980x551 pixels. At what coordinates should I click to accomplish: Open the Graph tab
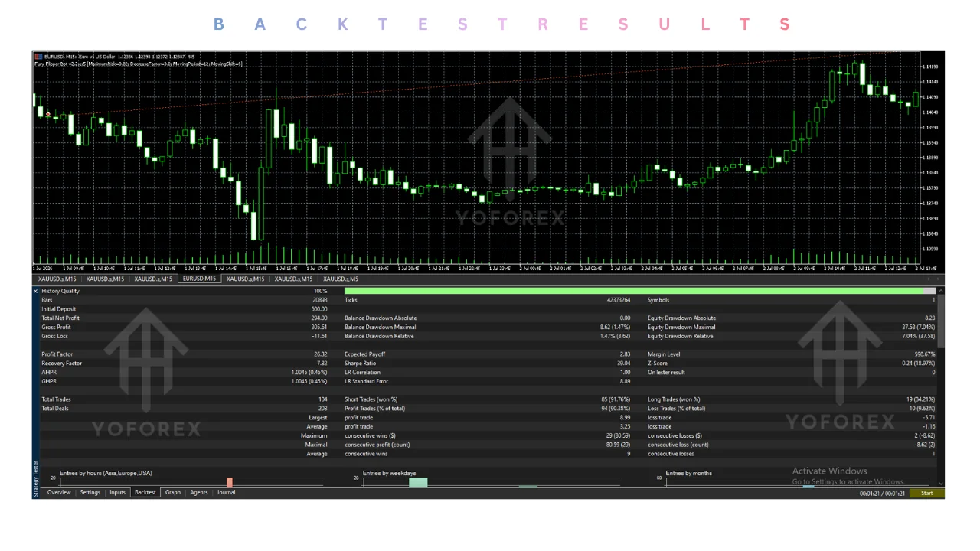[x=173, y=493]
